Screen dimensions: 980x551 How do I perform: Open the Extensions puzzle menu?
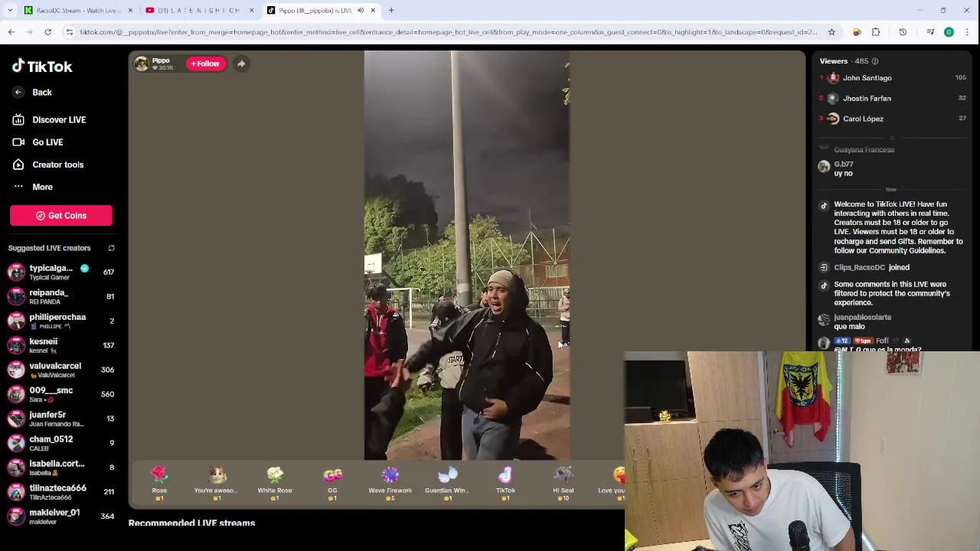click(x=876, y=32)
